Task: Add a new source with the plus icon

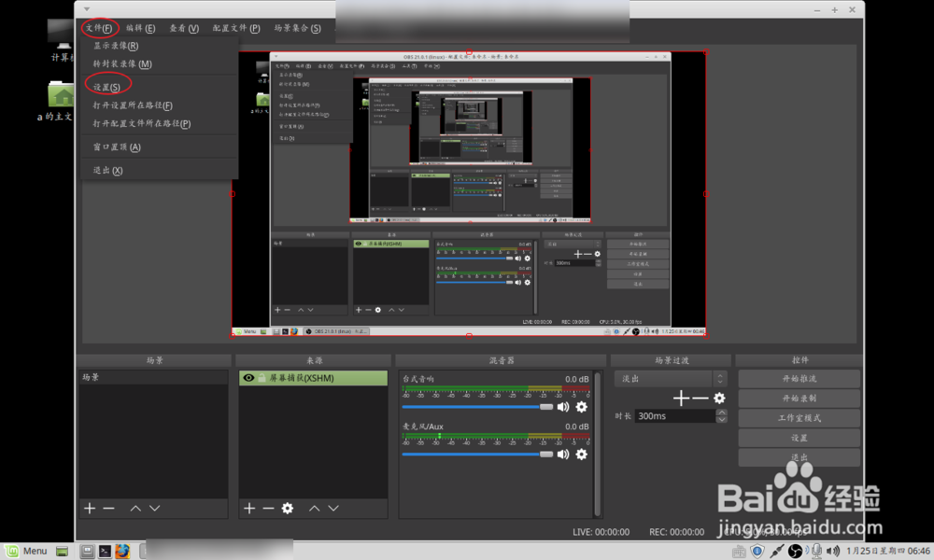Action: tap(248, 509)
